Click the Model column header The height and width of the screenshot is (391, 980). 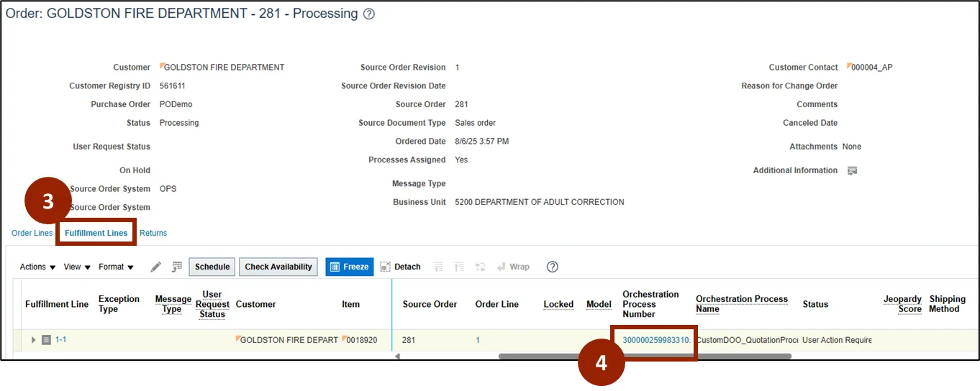[599, 304]
